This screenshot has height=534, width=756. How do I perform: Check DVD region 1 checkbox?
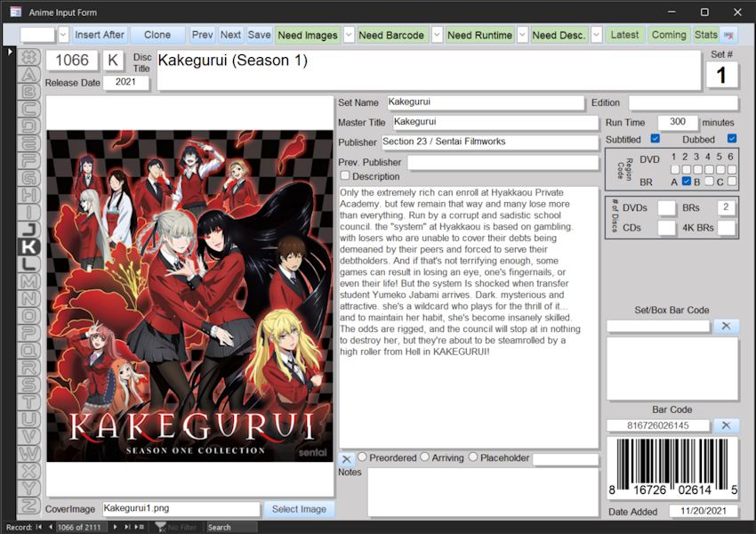[x=675, y=169]
